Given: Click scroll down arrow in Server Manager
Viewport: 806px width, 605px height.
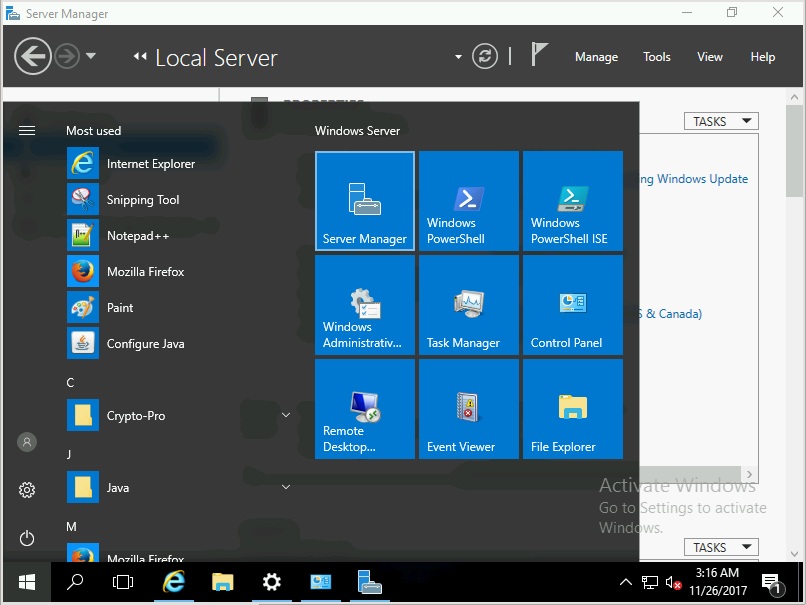Looking at the screenshot, I should (x=794, y=554).
